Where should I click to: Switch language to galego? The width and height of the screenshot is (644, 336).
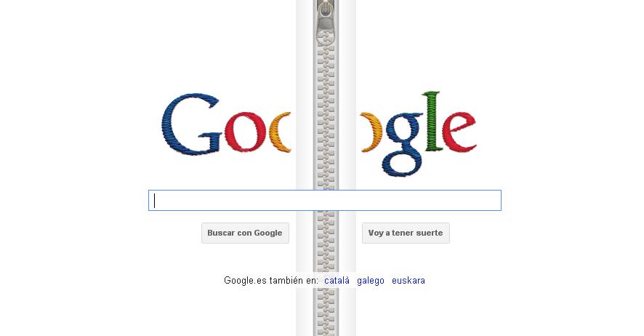pyautogui.click(x=371, y=281)
